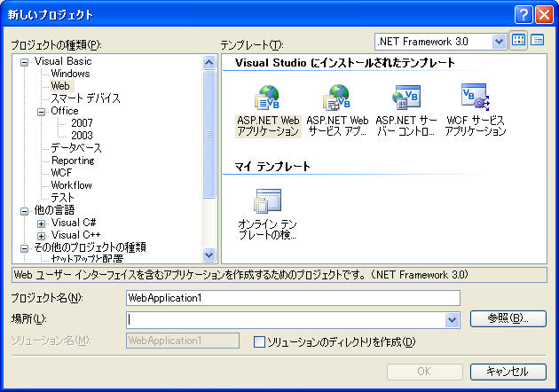559x392 pixels.
Task: Expand the Visual C++ tree node
Action: pyautogui.click(x=42, y=236)
